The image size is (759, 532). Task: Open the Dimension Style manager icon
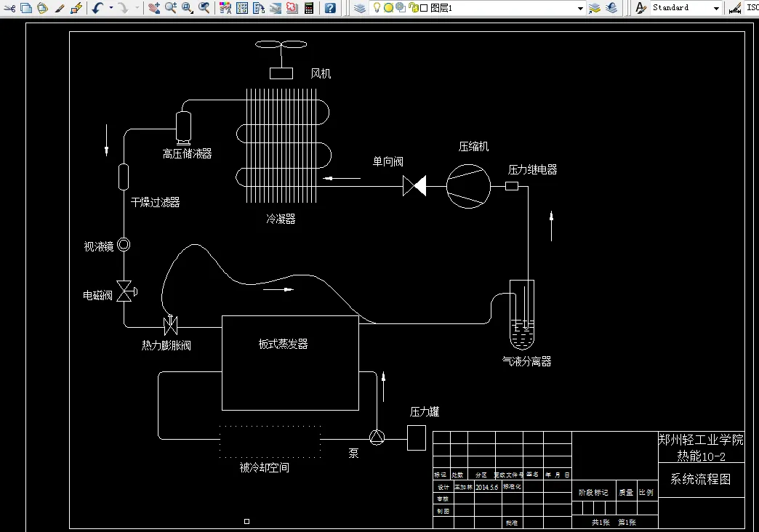(x=735, y=8)
